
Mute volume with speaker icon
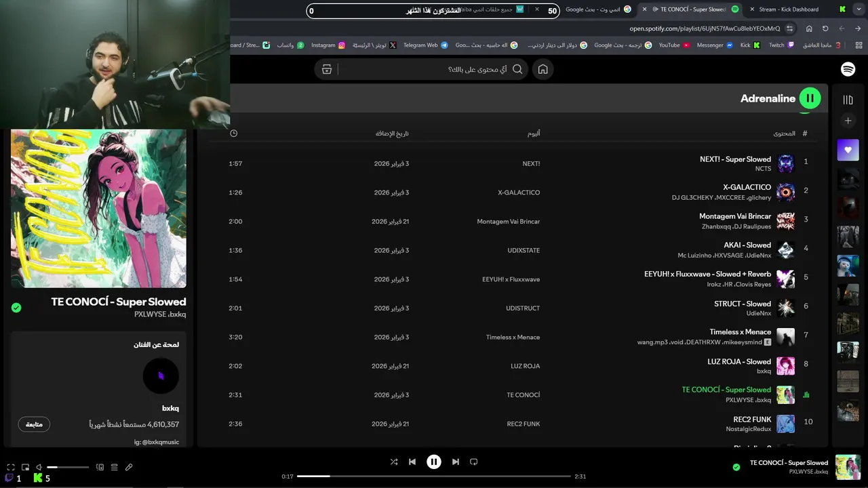39,467
